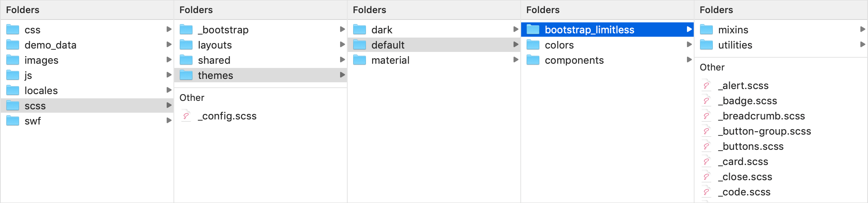Open the _breadcrumb.scss file

[781, 116]
